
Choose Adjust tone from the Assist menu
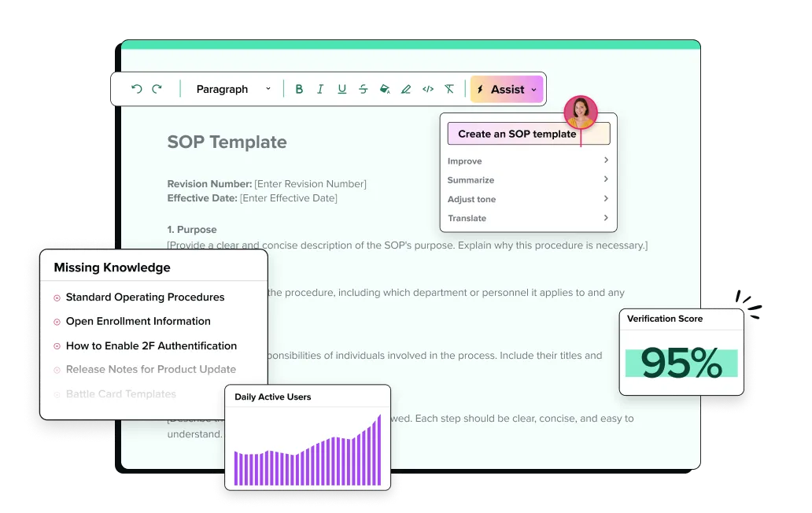tap(471, 199)
